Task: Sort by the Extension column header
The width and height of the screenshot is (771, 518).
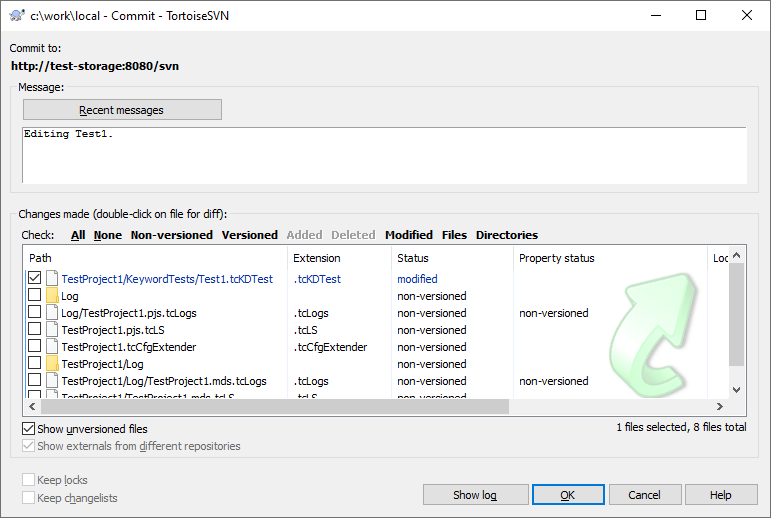Action: click(316, 258)
